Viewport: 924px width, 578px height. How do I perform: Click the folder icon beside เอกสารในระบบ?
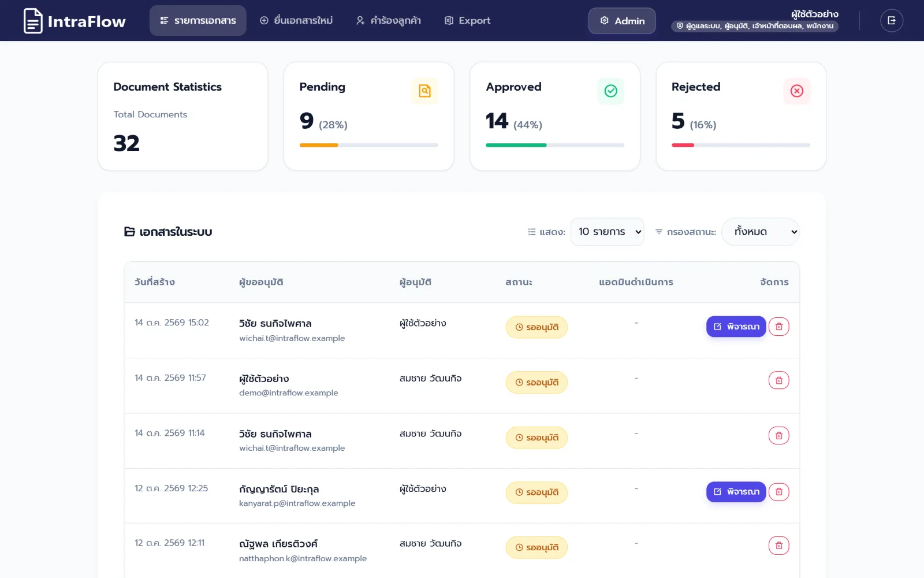(x=130, y=232)
